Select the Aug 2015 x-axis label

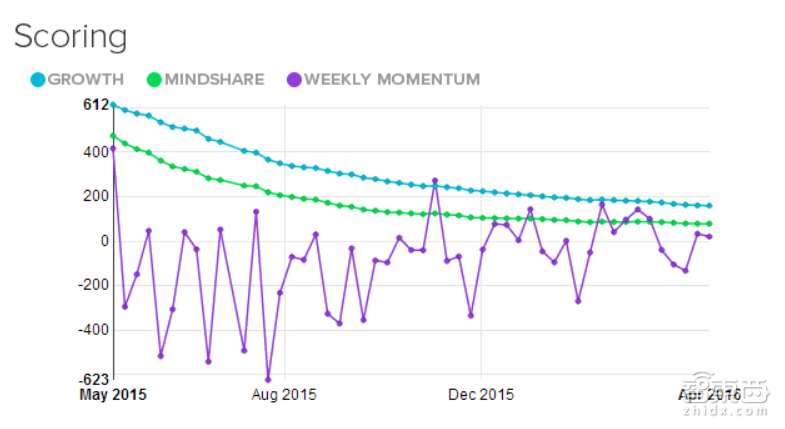point(284,395)
